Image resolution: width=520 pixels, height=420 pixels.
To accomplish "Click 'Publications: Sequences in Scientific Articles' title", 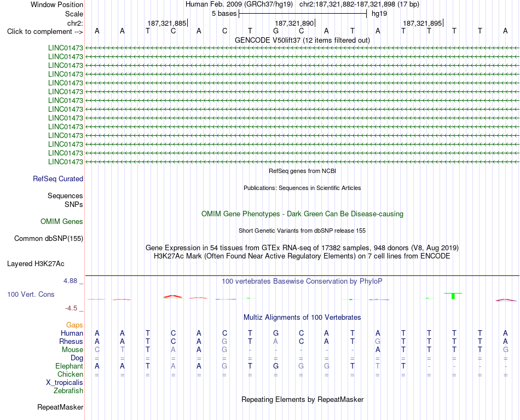I will 302,188.
